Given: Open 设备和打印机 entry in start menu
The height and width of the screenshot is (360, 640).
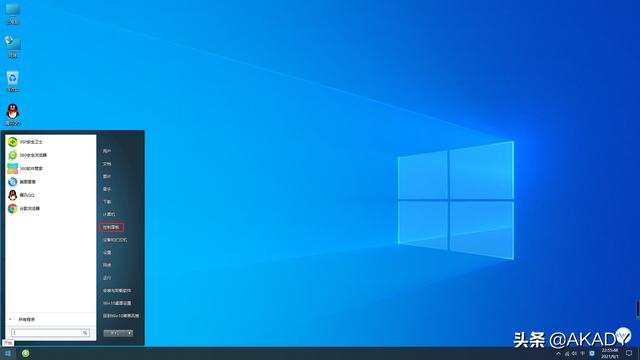Looking at the screenshot, I should tap(115, 240).
